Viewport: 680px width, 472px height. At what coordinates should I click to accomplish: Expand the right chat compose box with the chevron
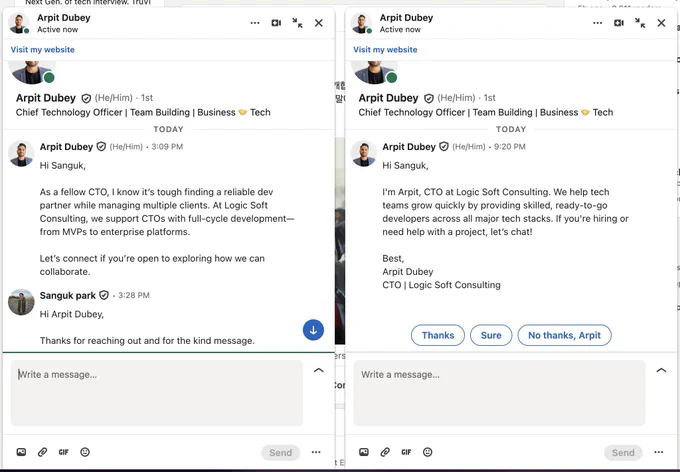661,370
